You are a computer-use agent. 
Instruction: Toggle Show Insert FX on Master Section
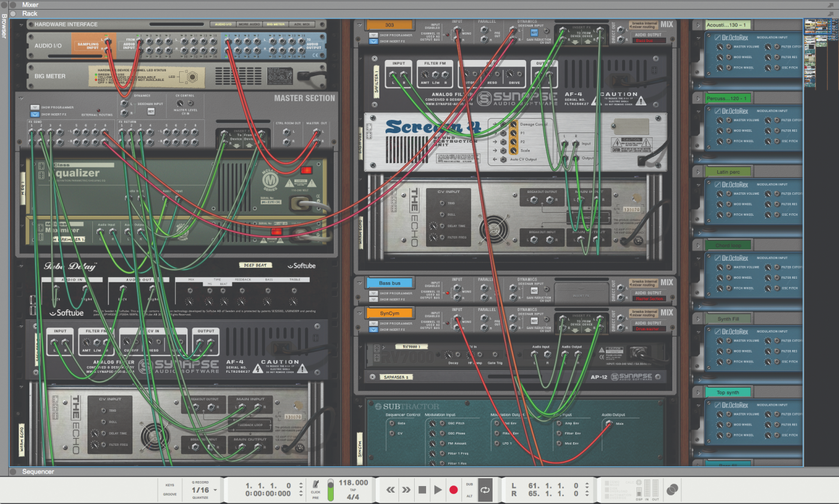click(35, 114)
